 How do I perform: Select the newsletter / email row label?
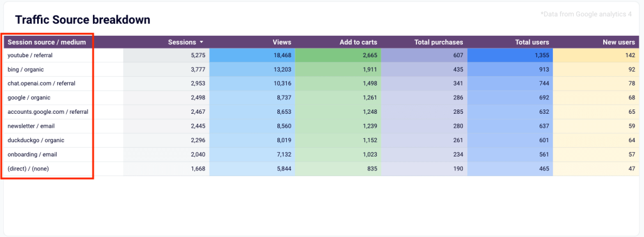tap(31, 126)
